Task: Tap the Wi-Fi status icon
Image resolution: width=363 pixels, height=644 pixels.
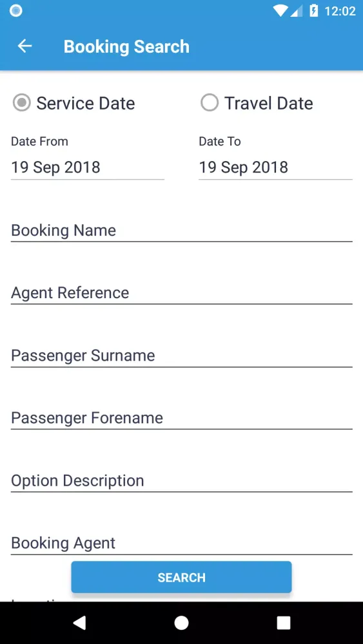Action: [280, 11]
